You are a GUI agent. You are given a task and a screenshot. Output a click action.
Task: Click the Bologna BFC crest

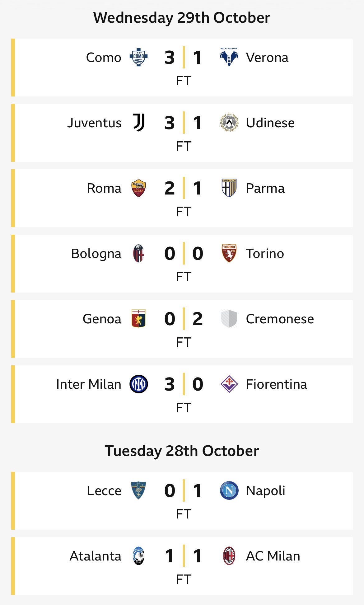tap(138, 253)
